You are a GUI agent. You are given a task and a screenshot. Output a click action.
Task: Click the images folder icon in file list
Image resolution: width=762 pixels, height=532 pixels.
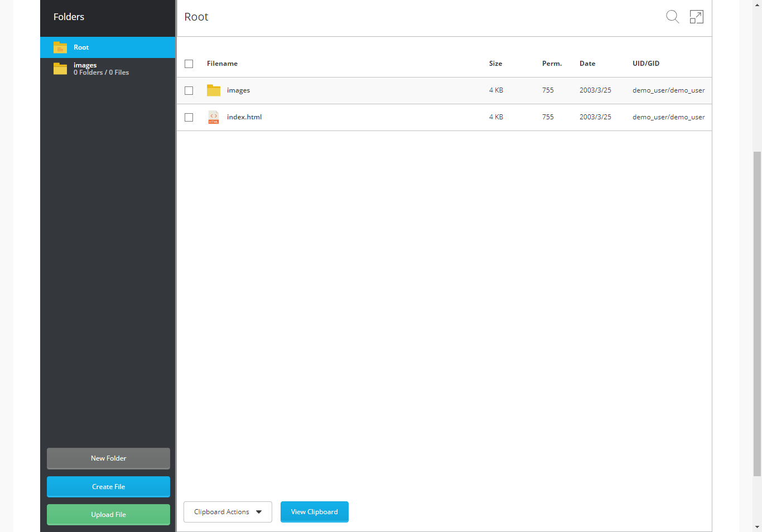[214, 90]
